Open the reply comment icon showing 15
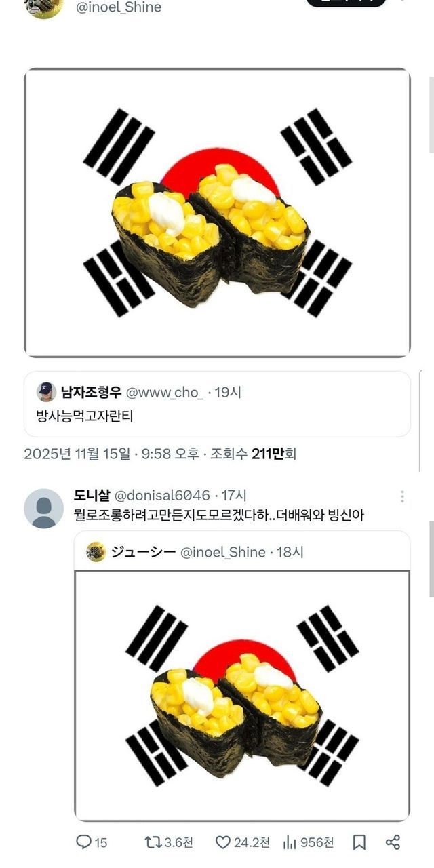The image size is (434, 868). [x=83, y=842]
